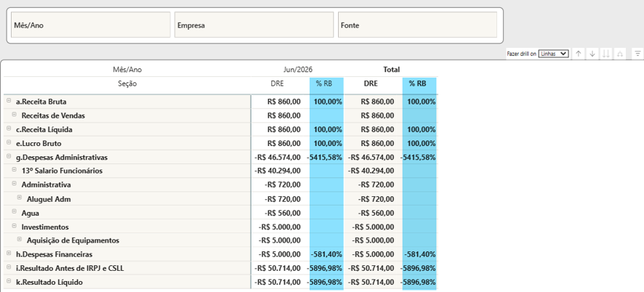The width and height of the screenshot is (644, 292).
Task: Open the Fazer drill on Linhas dropdown
Action: (553, 54)
